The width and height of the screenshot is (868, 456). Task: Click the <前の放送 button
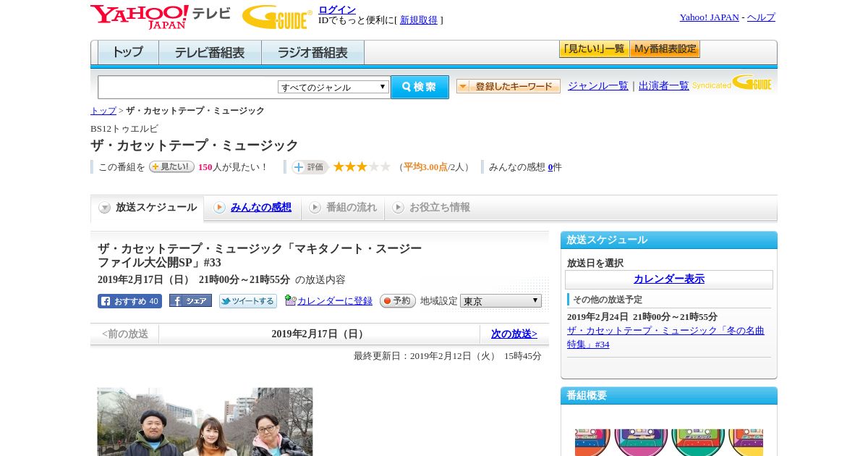[125, 334]
